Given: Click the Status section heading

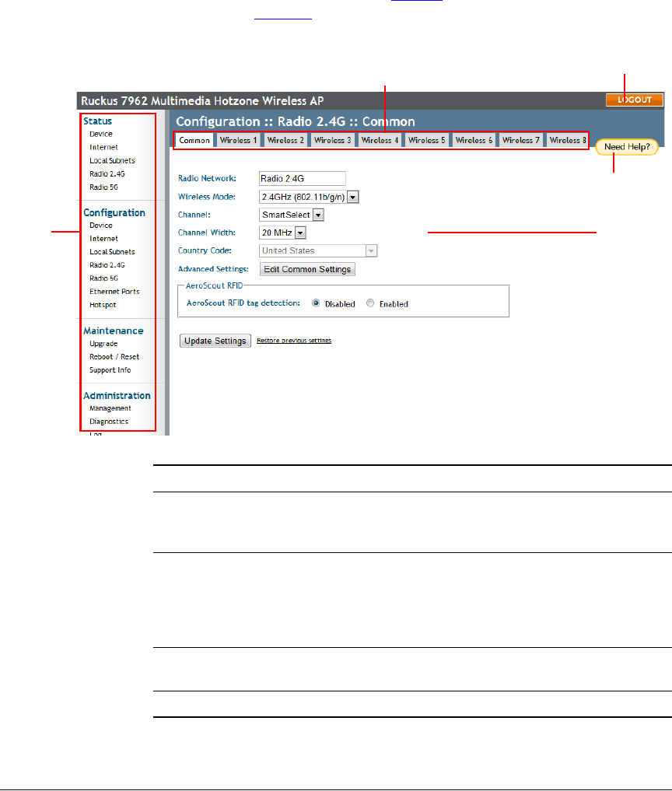Looking at the screenshot, I should [x=97, y=121].
